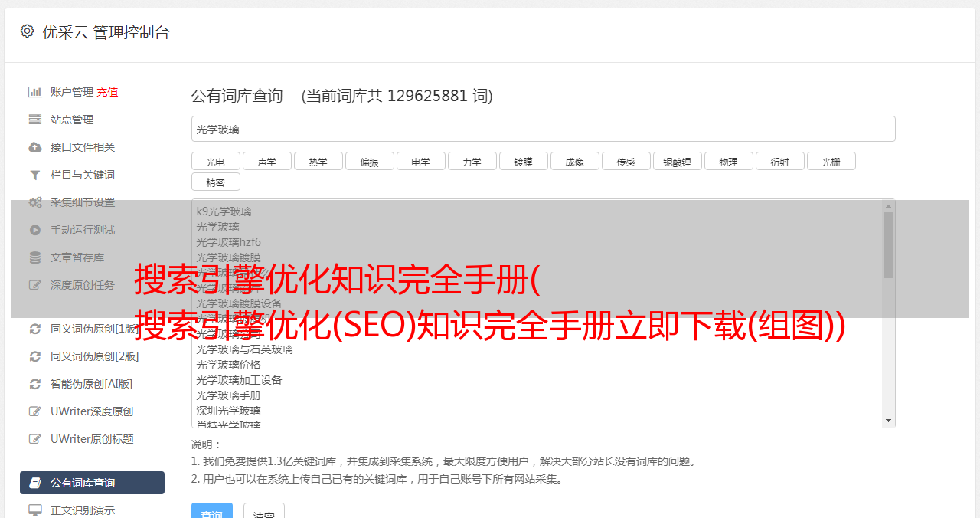Open the 正文识别演示 monitor icon
The image size is (980, 518).
pyautogui.click(x=34, y=510)
